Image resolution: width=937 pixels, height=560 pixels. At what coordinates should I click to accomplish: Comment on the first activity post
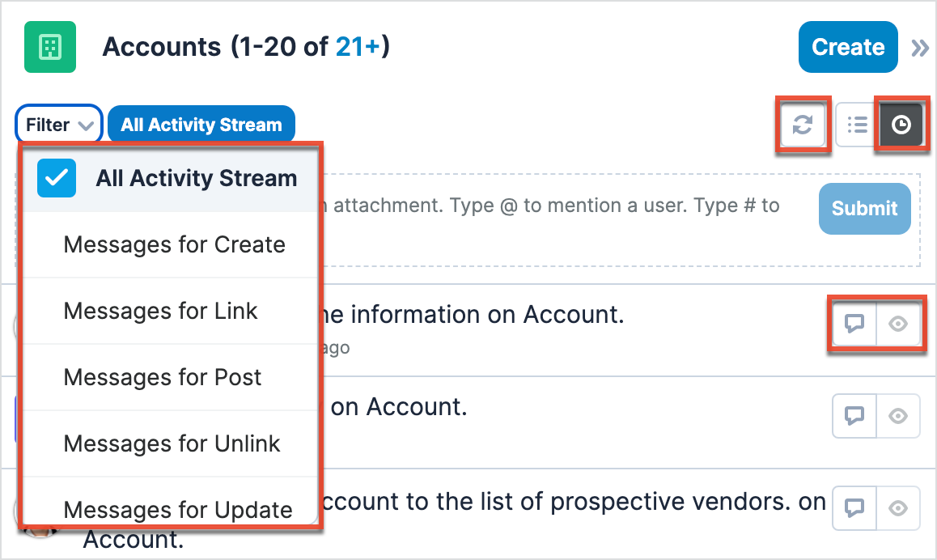coord(854,325)
